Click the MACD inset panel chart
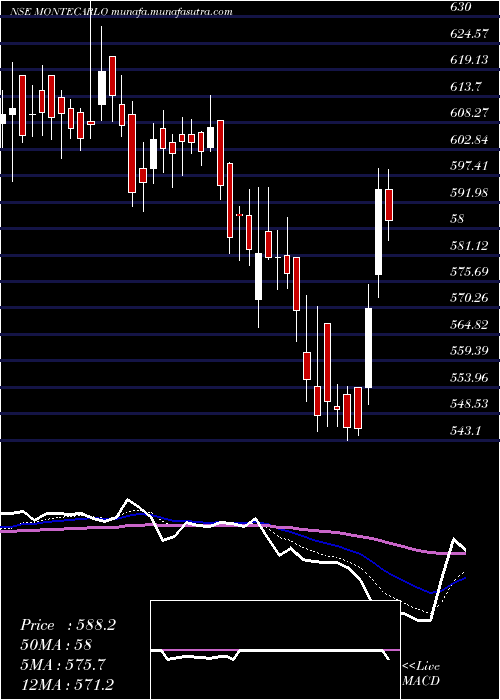 pos(275,650)
